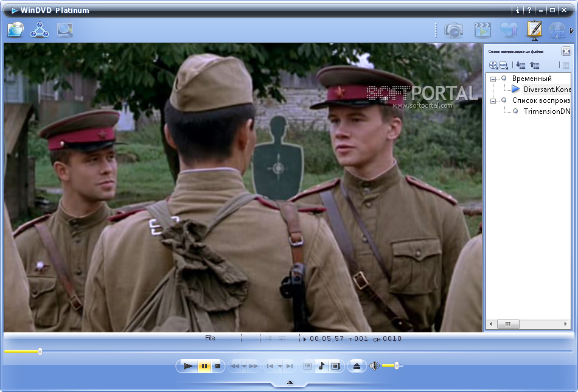Viewport: 578px width, 392px height.
Task: Show more toolbar icons arrow
Action: point(572,31)
